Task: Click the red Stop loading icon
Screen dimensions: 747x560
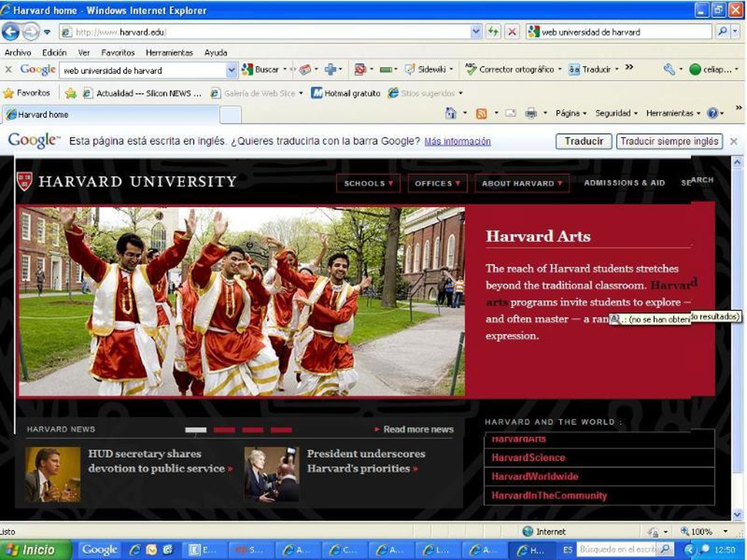Action: [512, 32]
